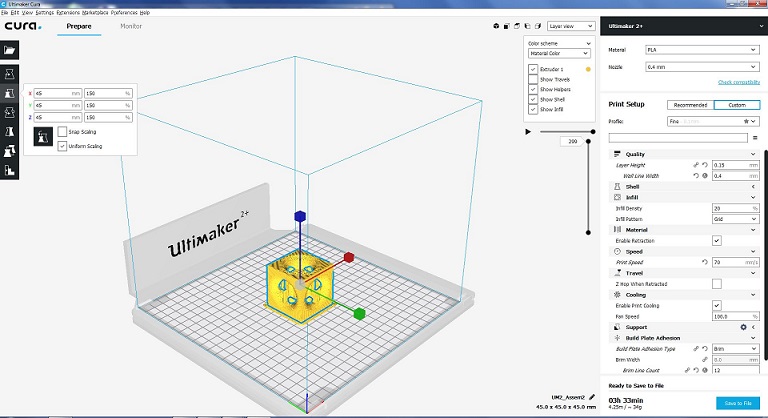Reset Wall Line Width with the revert arrow
The width and height of the screenshot is (768, 418).
[x=696, y=175]
